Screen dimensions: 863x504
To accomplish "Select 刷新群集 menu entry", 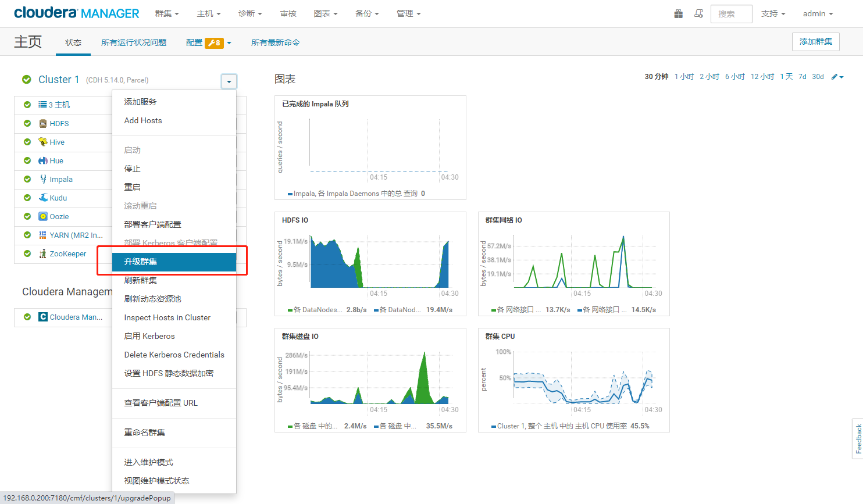I will [174, 280].
